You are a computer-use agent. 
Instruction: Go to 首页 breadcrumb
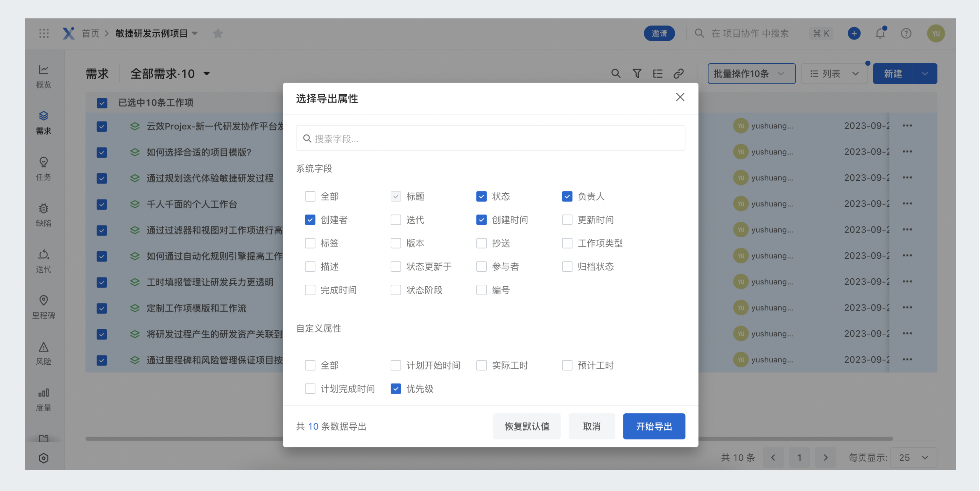(x=91, y=33)
